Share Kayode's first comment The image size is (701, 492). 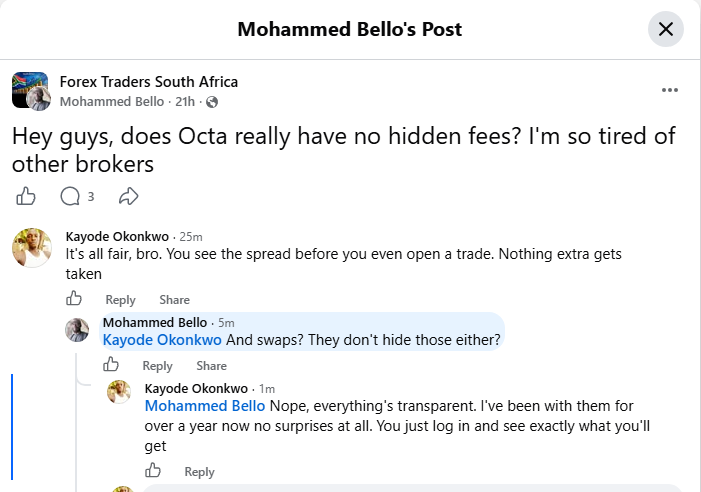174,300
